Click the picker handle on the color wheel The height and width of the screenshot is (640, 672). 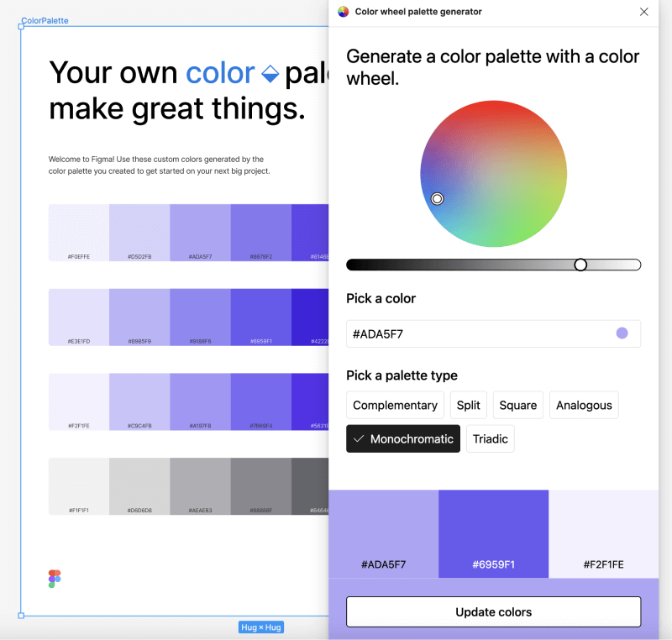tap(437, 198)
